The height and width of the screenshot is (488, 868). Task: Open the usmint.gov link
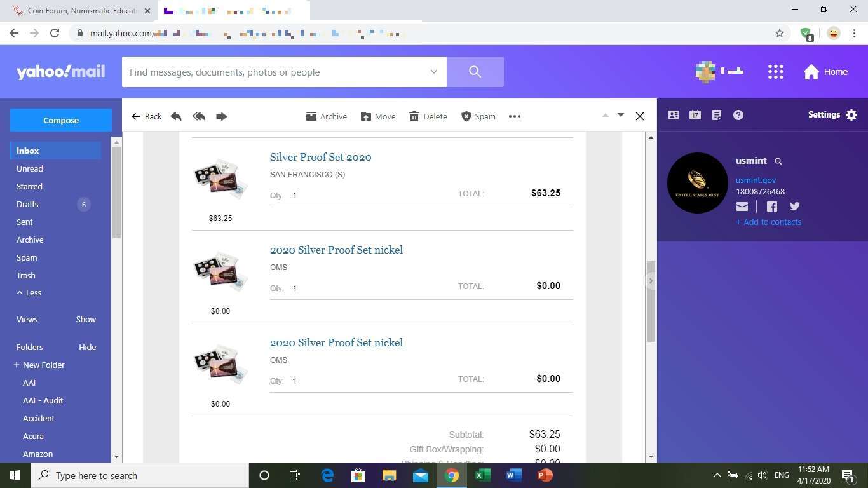pyautogui.click(x=756, y=180)
